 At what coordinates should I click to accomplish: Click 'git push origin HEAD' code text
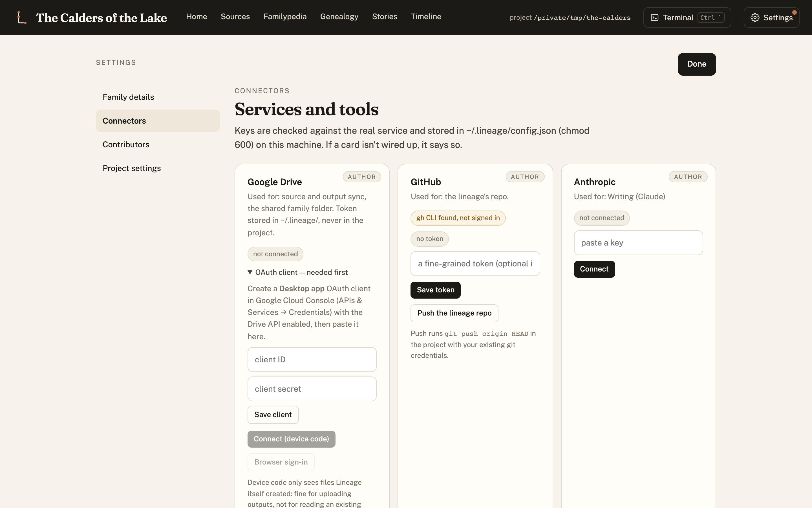click(486, 334)
